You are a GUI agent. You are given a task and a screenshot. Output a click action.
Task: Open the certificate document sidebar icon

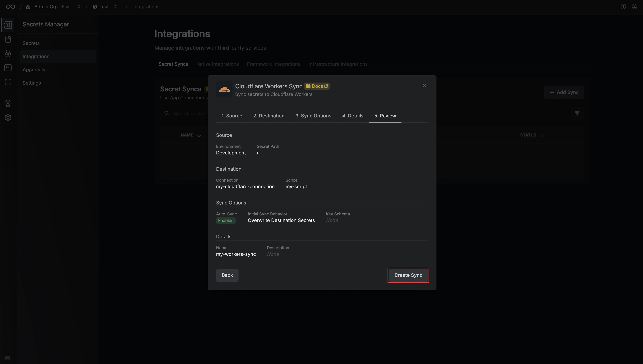point(8,39)
